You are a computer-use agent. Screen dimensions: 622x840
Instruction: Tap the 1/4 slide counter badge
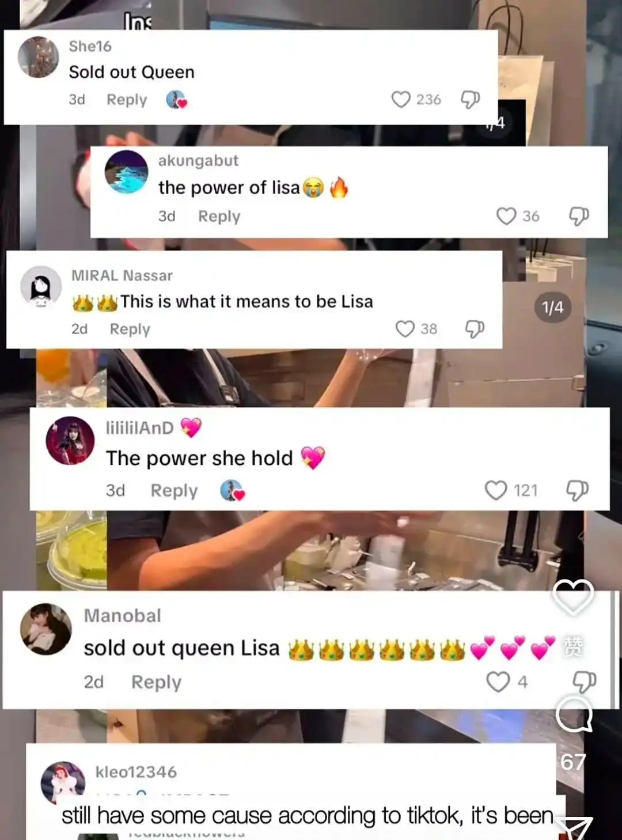click(552, 307)
